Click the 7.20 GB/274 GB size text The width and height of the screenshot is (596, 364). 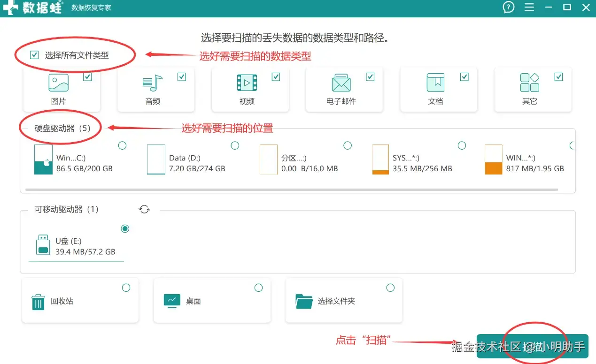coord(197,168)
